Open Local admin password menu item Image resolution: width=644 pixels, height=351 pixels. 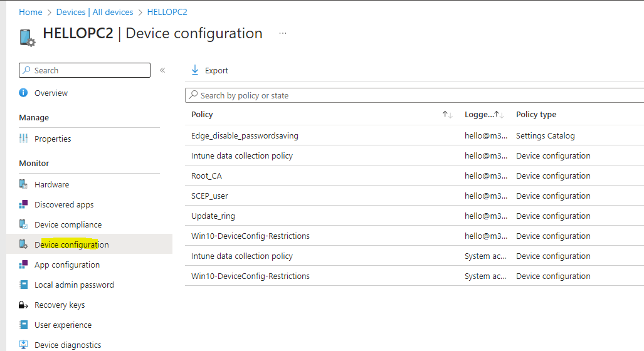(74, 285)
